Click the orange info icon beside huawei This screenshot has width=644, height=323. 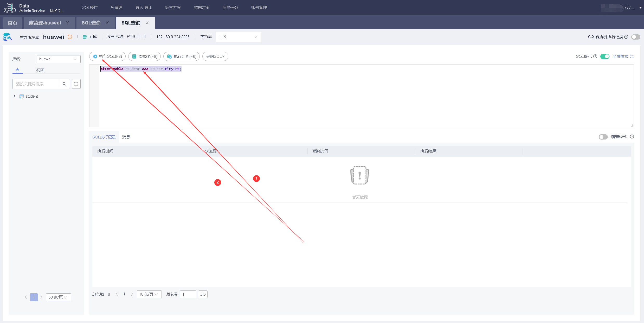point(70,37)
